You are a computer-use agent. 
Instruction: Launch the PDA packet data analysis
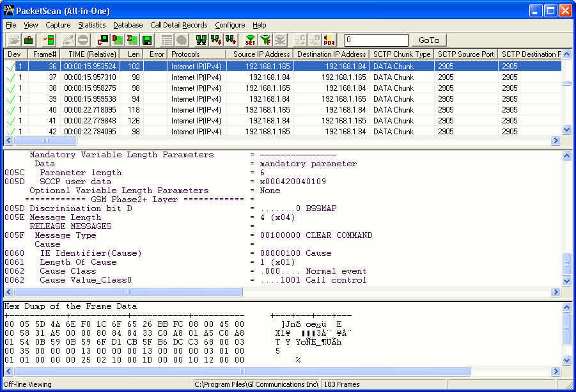tap(330, 40)
